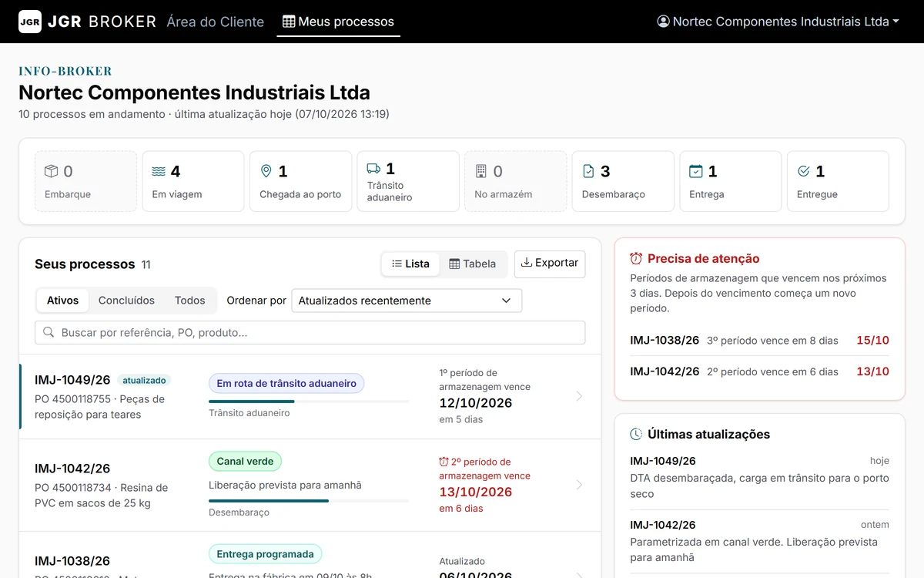Open IMJ-1042/26 update from ontem
This screenshot has height=578, width=924.
click(x=759, y=542)
